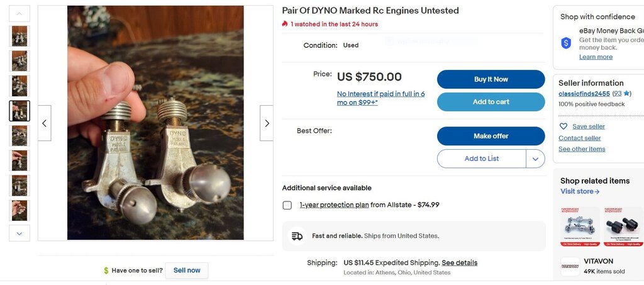Open shipping See details link

tap(459, 262)
